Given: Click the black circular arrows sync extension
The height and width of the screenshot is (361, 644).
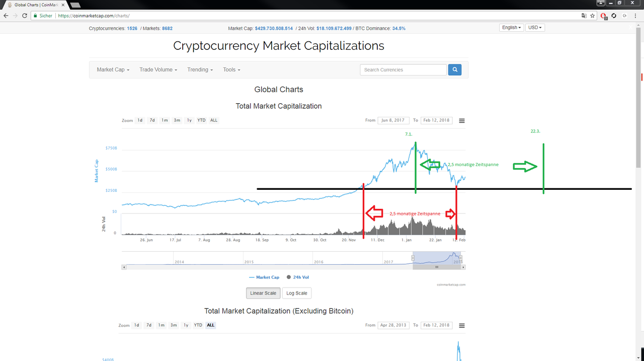Looking at the screenshot, I should tap(614, 16).
